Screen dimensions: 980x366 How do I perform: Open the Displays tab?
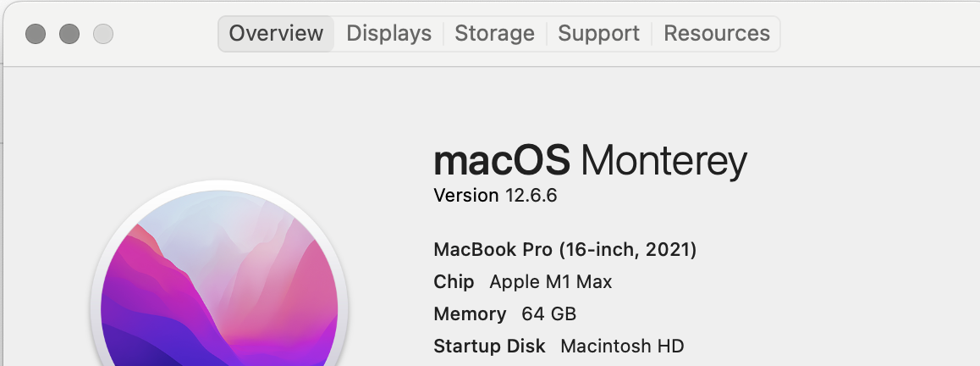click(388, 33)
